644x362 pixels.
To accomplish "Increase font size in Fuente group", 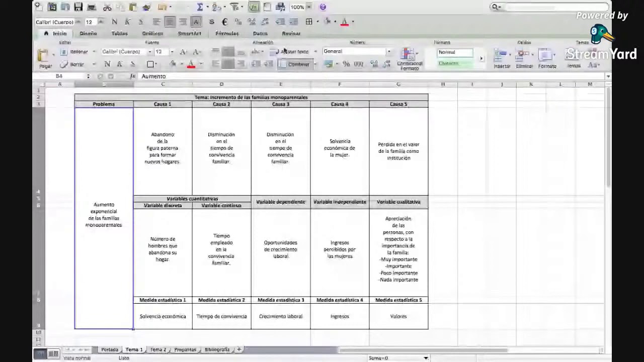I will click(184, 52).
